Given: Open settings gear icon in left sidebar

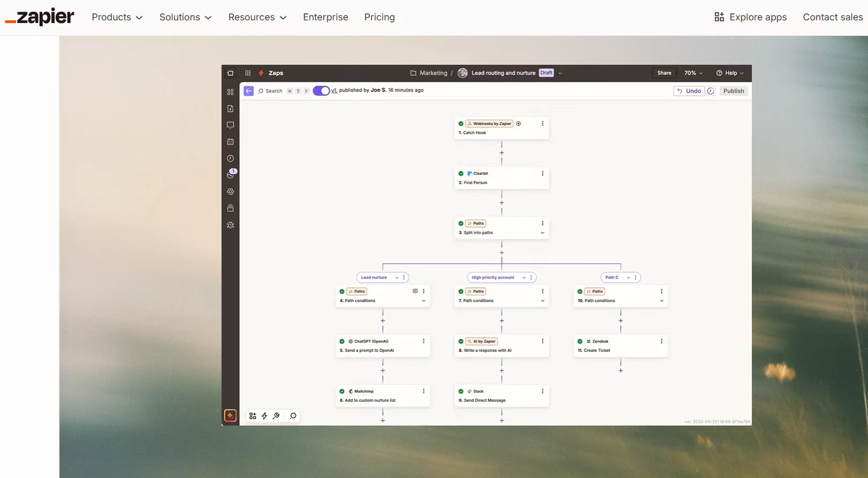Looking at the screenshot, I should 231,192.
